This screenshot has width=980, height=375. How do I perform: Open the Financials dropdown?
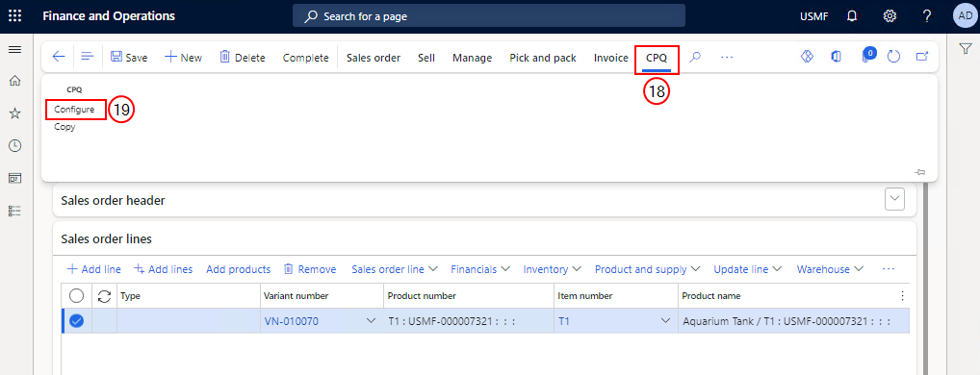pyautogui.click(x=480, y=269)
